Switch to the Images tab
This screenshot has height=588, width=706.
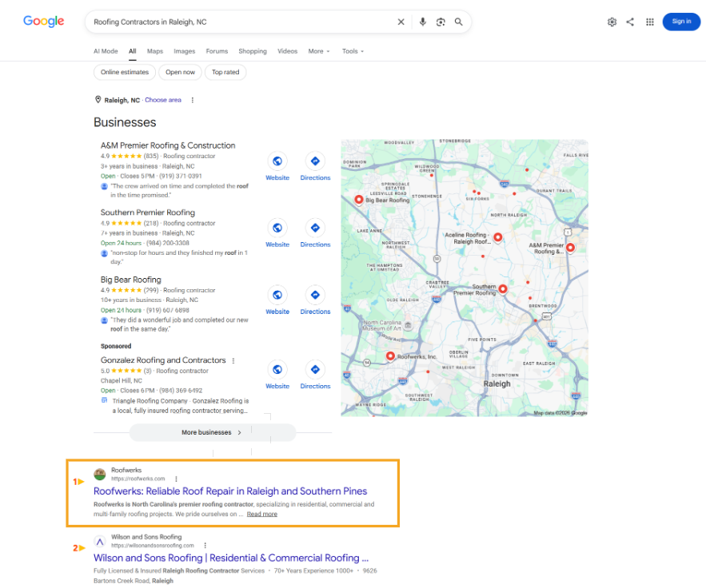pyautogui.click(x=185, y=51)
